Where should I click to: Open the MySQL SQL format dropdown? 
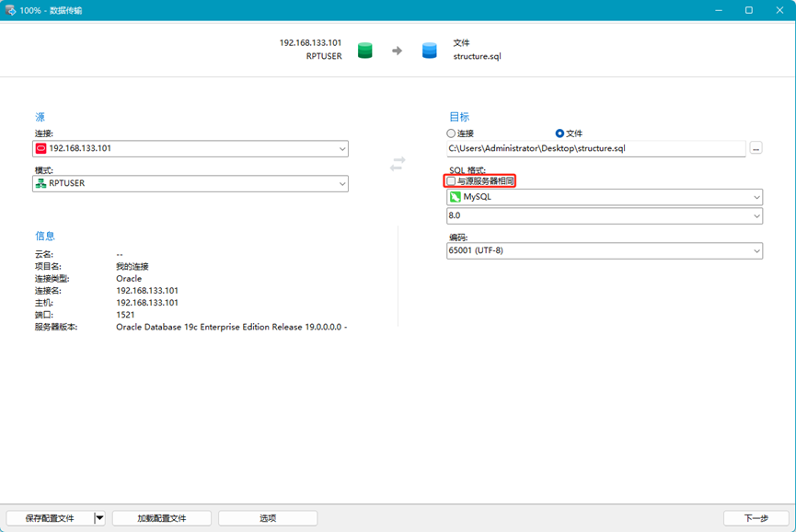(x=605, y=197)
